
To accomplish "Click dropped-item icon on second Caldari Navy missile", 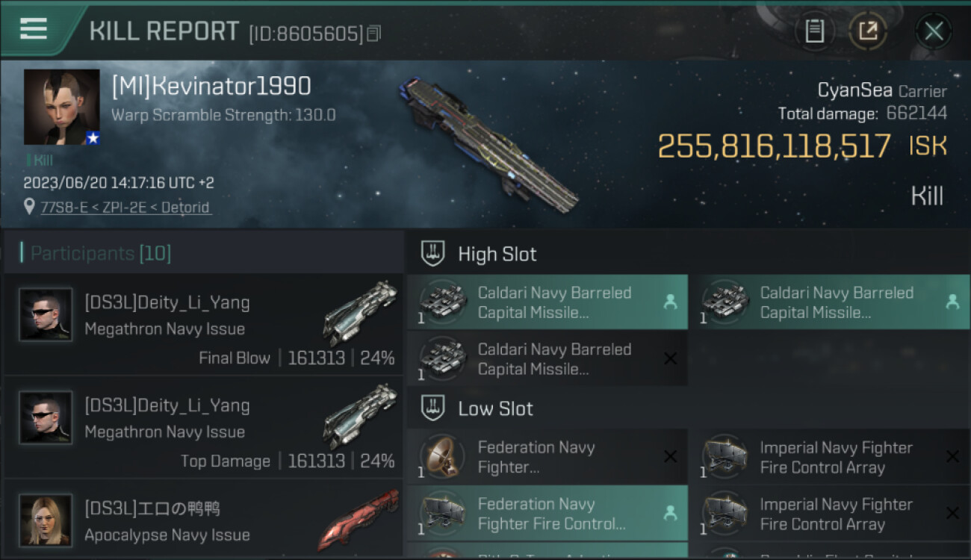I will coord(952,302).
